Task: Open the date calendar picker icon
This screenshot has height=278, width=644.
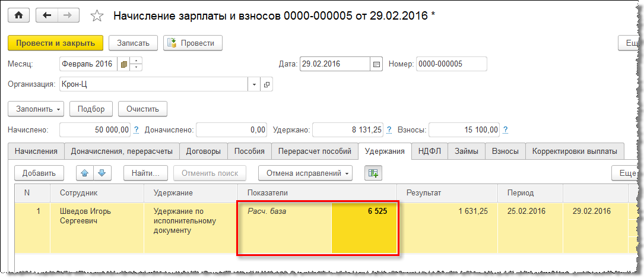Action: click(376, 64)
